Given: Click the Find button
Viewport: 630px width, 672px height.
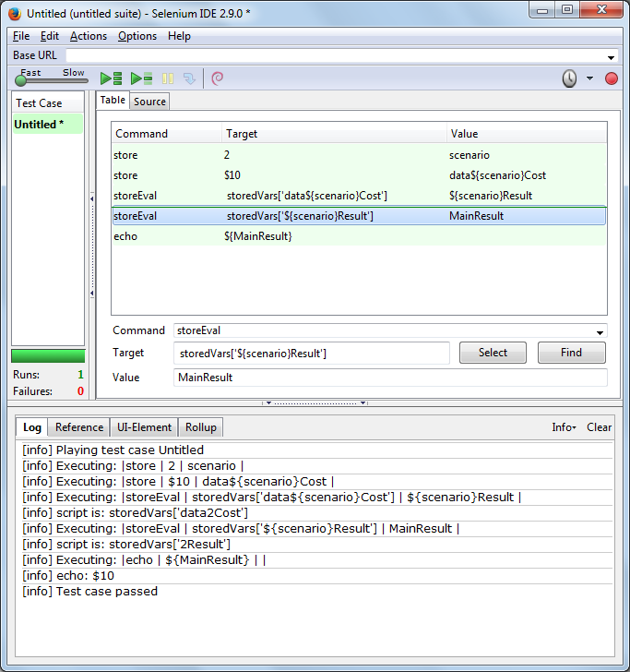Looking at the screenshot, I should click(571, 353).
